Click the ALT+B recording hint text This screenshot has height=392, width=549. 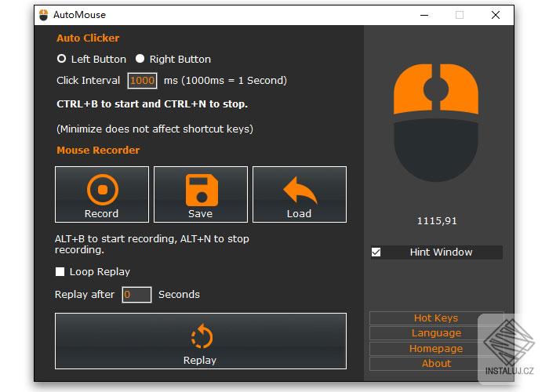point(152,245)
